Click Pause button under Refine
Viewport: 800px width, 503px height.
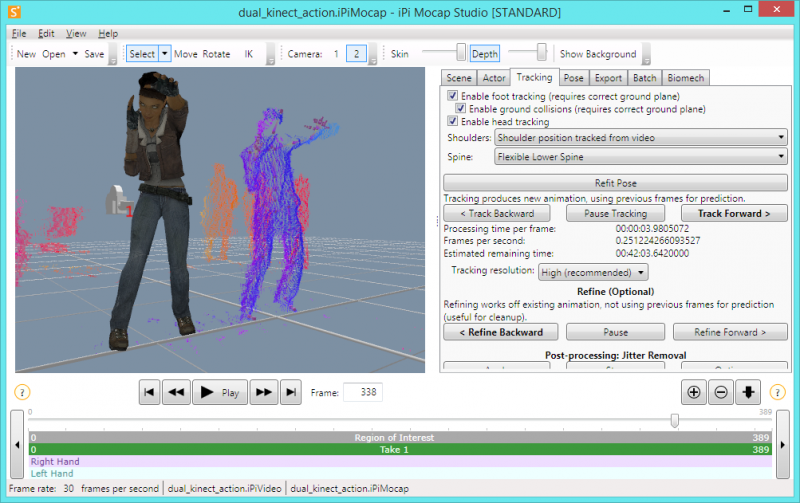coord(615,332)
